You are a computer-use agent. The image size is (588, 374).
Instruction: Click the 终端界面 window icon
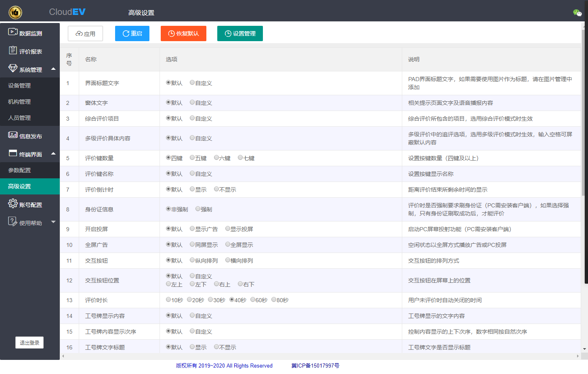pos(13,153)
